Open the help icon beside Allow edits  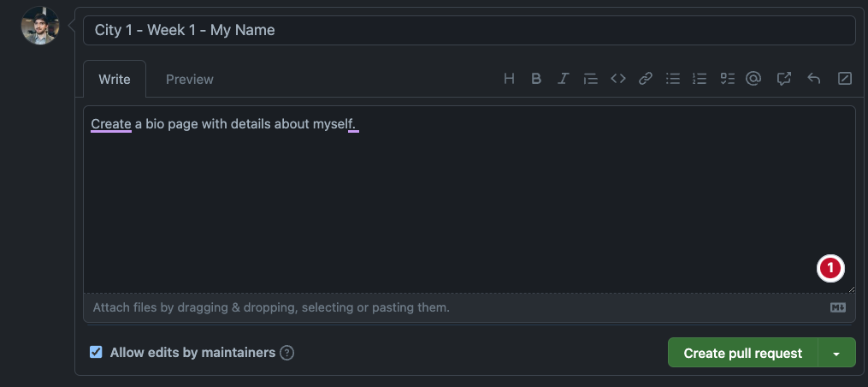tap(287, 353)
